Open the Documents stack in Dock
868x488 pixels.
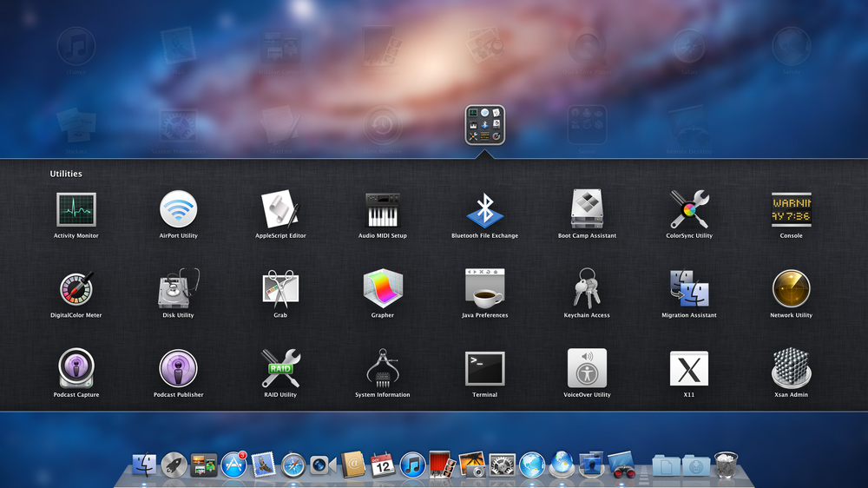tap(666, 465)
